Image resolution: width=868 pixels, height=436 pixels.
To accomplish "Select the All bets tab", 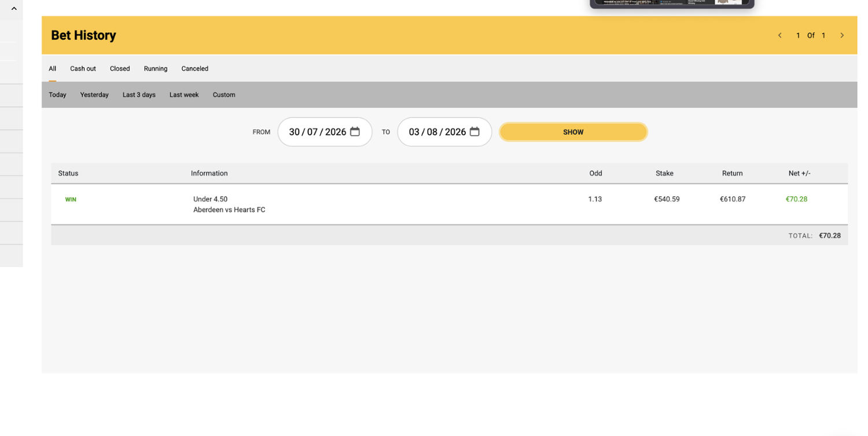I will tap(53, 68).
